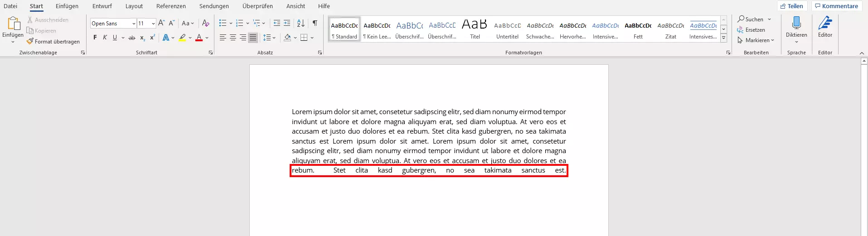Click the Einfügen paste icon

pyautogui.click(x=13, y=24)
